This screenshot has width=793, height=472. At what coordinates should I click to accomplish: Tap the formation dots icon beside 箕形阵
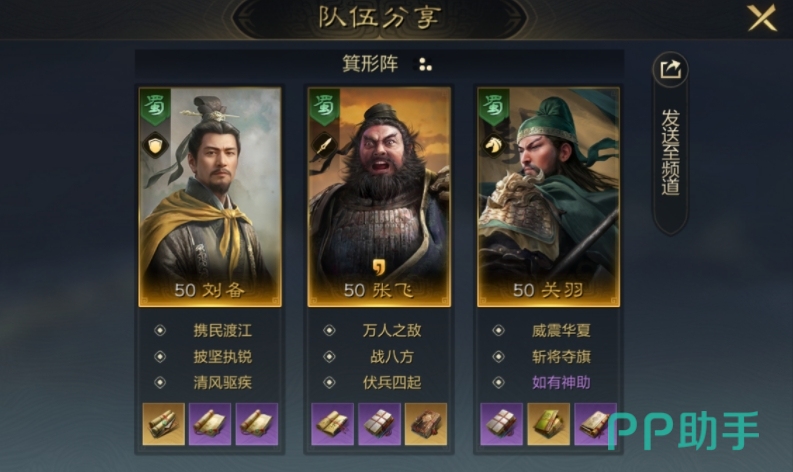click(x=425, y=64)
